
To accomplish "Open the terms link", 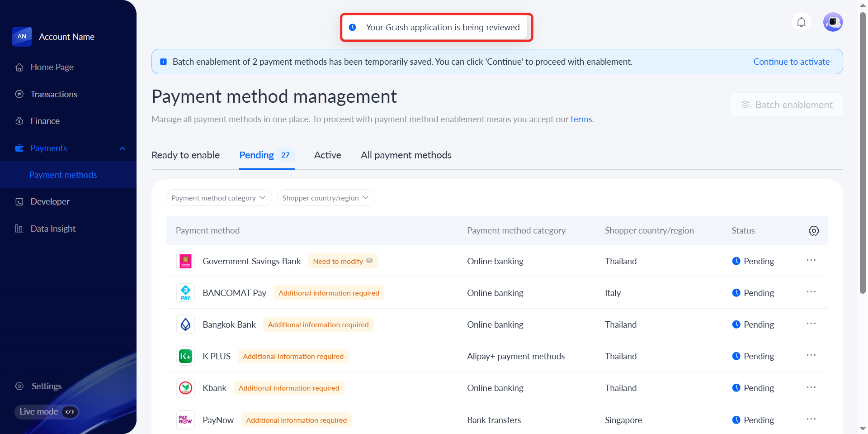I will 581,119.
